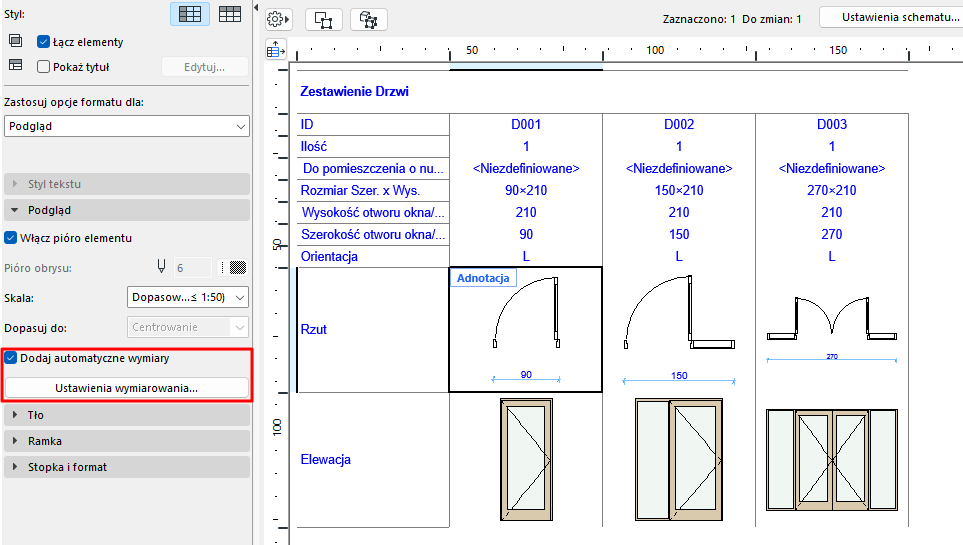Open the gear settings menu above schedule
The width and height of the screenshot is (963, 545).
pos(278,19)
